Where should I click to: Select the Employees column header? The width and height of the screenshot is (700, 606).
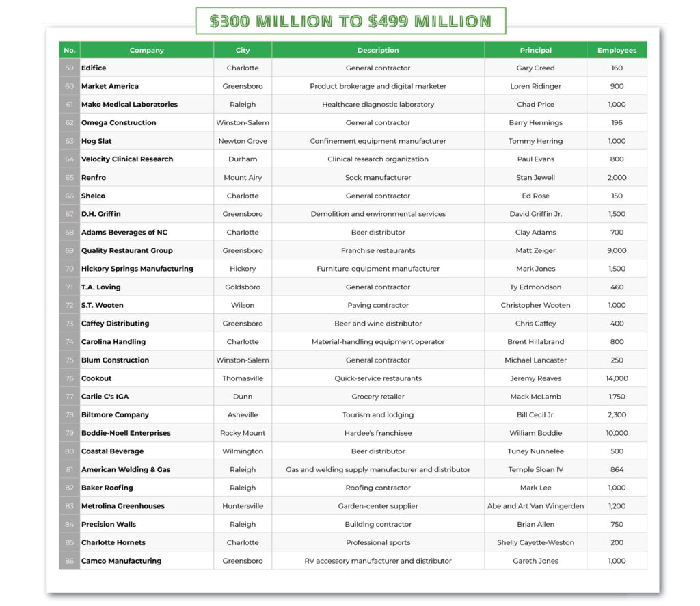point(617,50)
